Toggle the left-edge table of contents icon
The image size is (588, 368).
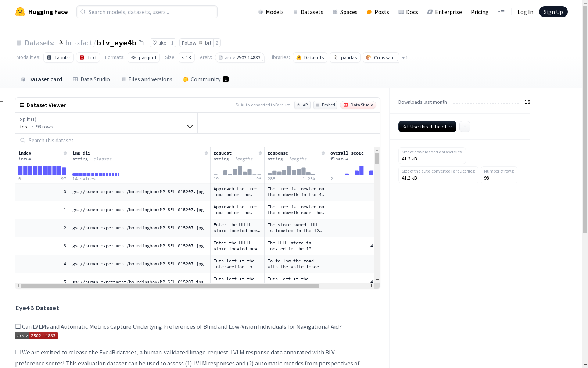2,102
